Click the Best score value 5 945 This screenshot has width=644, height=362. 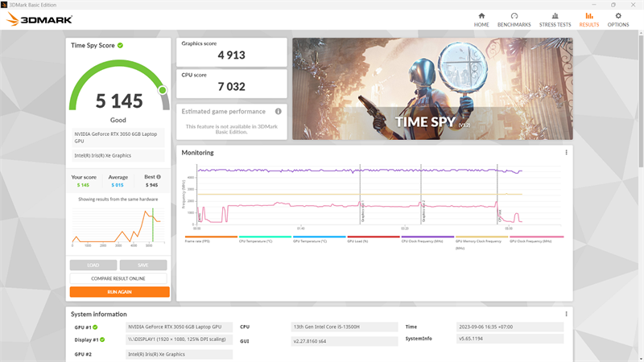(x=151, y=185)
